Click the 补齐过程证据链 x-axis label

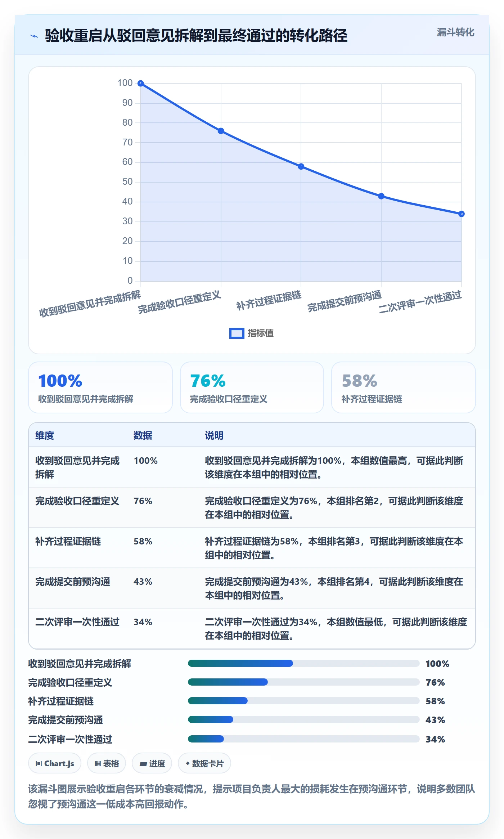(269, 300)
